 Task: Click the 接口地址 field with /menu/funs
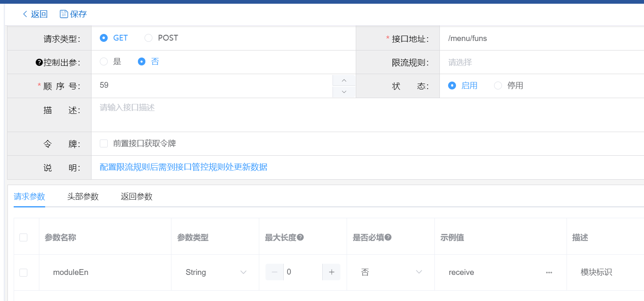pyautogui.click(x=542, y=39)
